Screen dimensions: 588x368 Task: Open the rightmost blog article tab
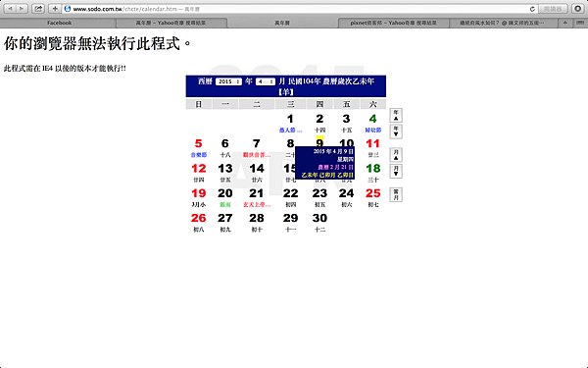tap(502, 23)
